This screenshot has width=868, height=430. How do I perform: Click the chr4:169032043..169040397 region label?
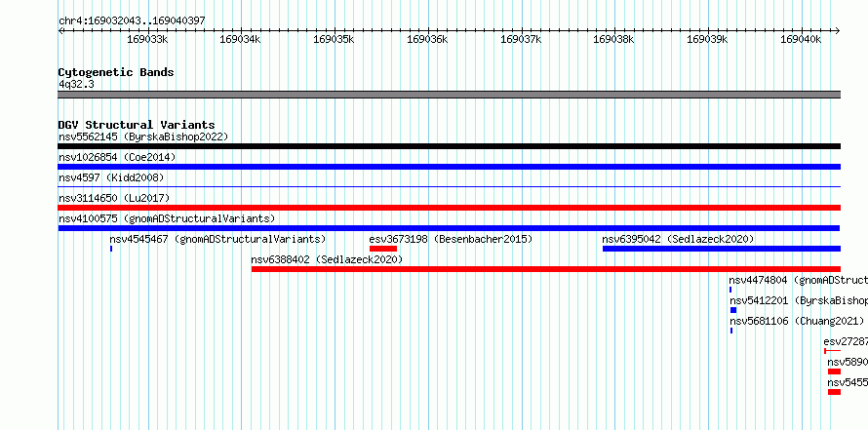point(132,20)
